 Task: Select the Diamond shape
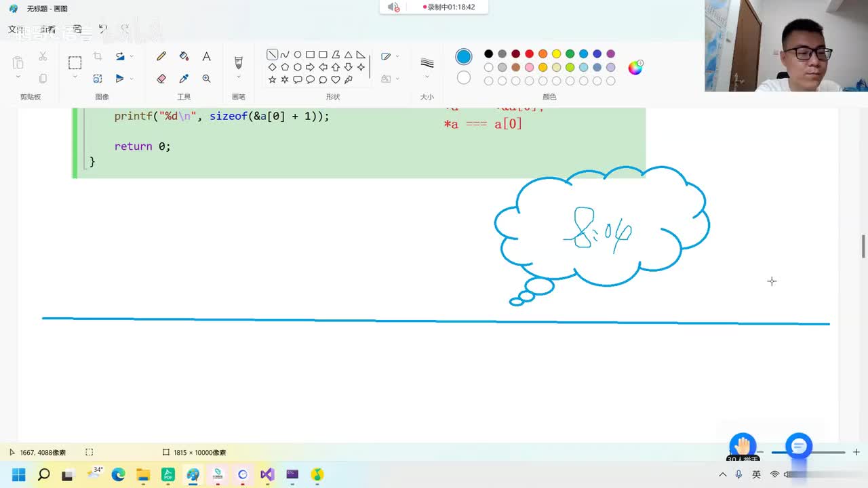click(272, 67)
